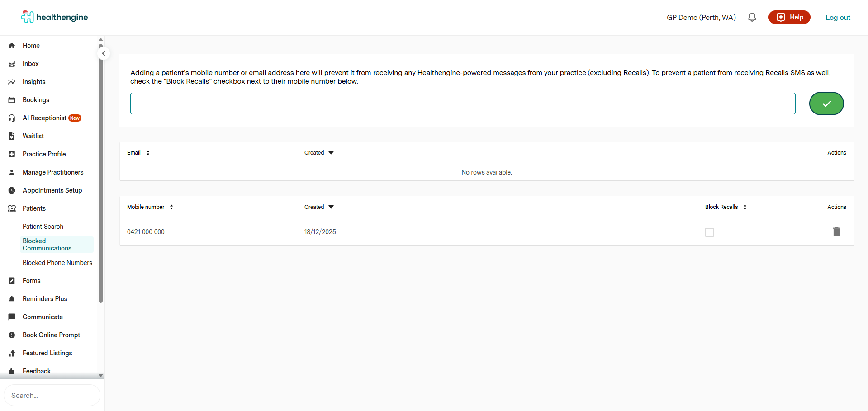Sort the Mobile number column

[x=150, y=207]
